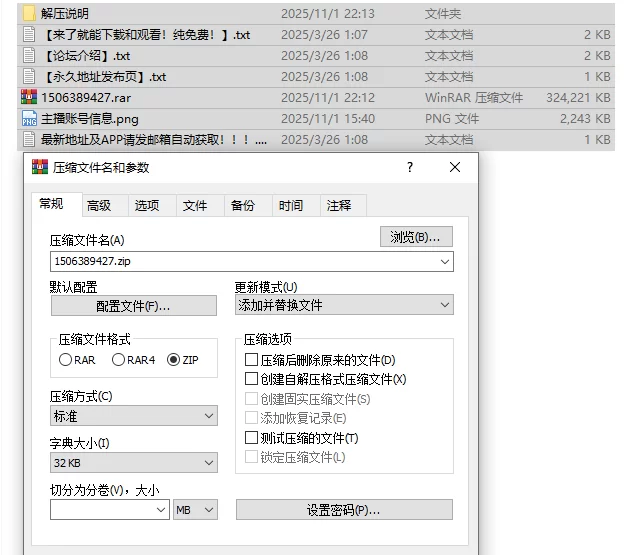Select the RAR4 archive format option
The image size is (636, 555).
coord(119,360)
